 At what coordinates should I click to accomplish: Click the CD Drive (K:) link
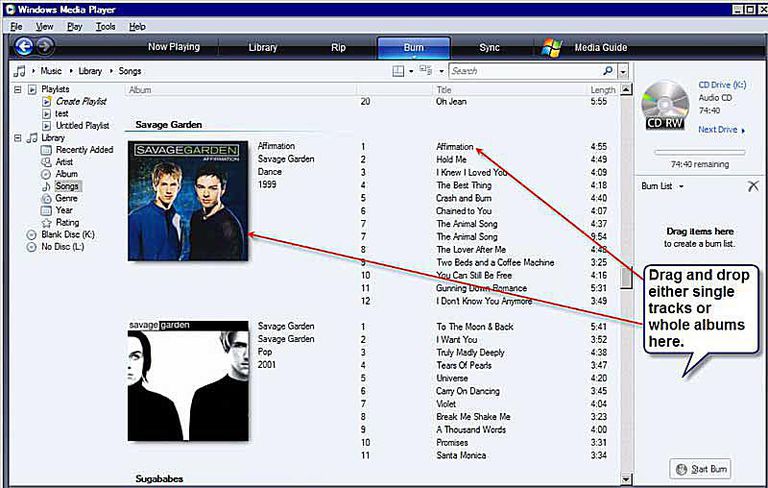722,85
